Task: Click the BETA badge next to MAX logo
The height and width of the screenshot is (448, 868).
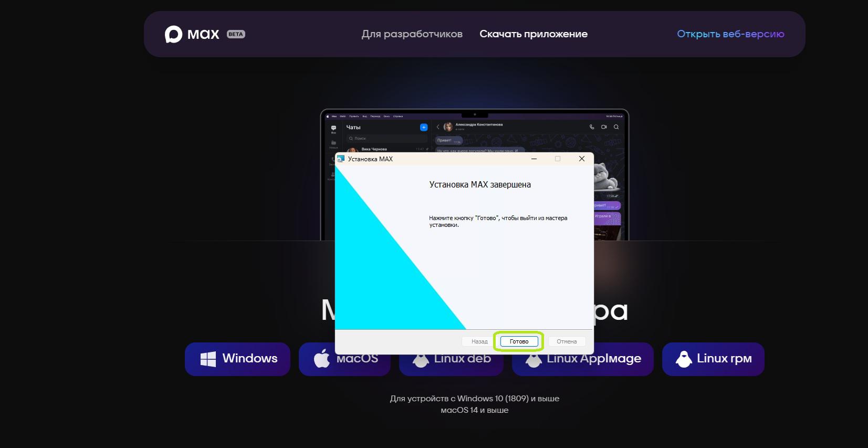Action: click(236, 34)
